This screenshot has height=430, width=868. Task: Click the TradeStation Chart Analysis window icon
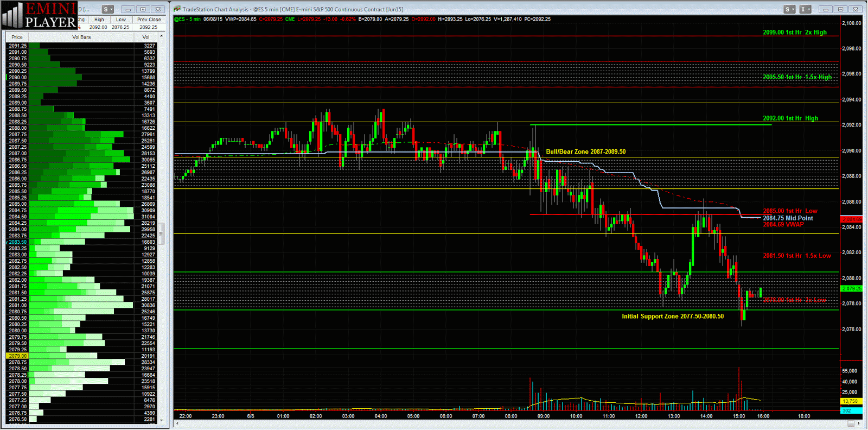177,9
